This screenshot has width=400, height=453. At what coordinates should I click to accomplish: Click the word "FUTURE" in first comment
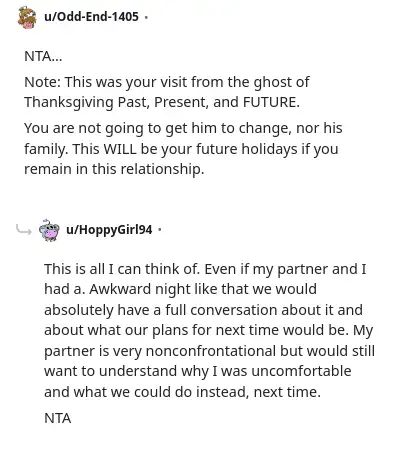(270, 102)
